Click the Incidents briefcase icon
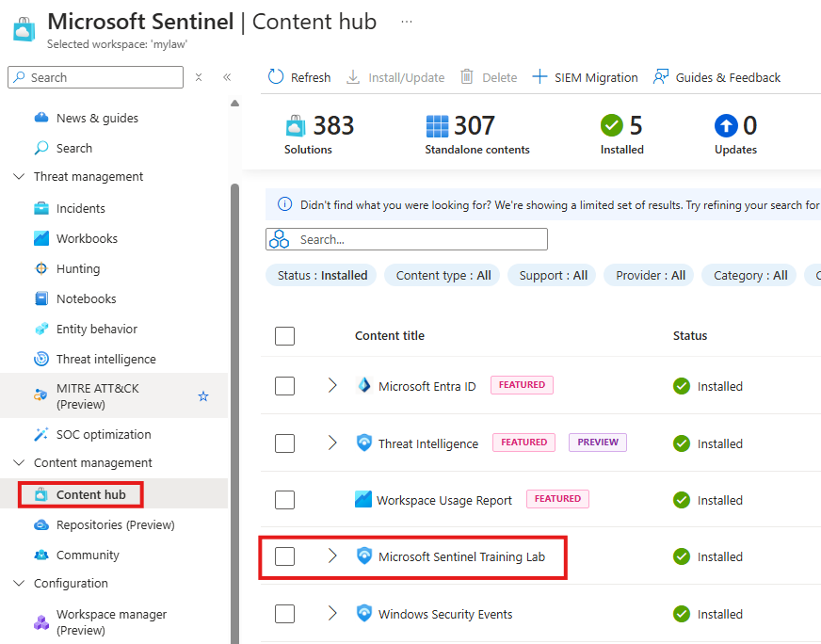Image resolution: width=821 pixels, height=644 pixels. (x=41, y=208)
